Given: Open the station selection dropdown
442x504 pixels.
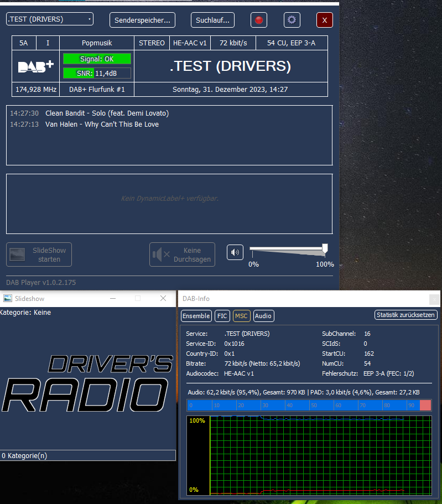Looking at the screenshot, I should (x=50, y=19).
